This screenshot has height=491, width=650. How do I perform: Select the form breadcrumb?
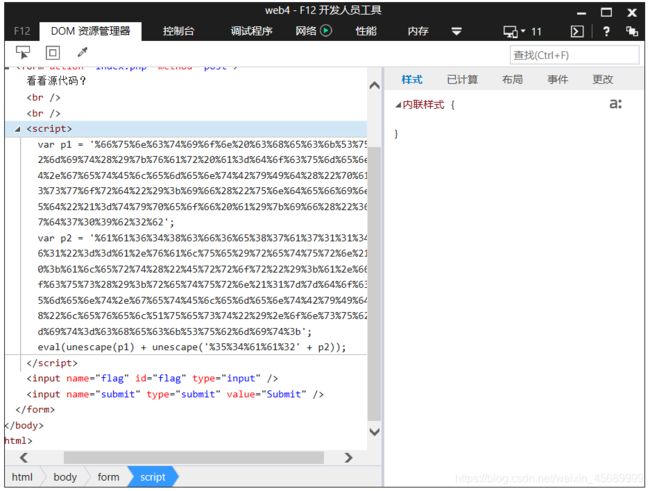pos(108,477)
